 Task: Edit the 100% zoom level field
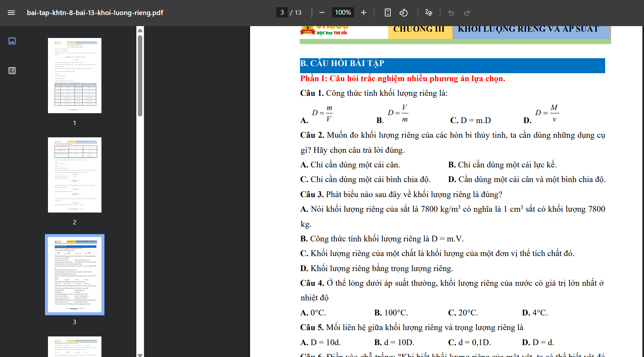[343, 13]
